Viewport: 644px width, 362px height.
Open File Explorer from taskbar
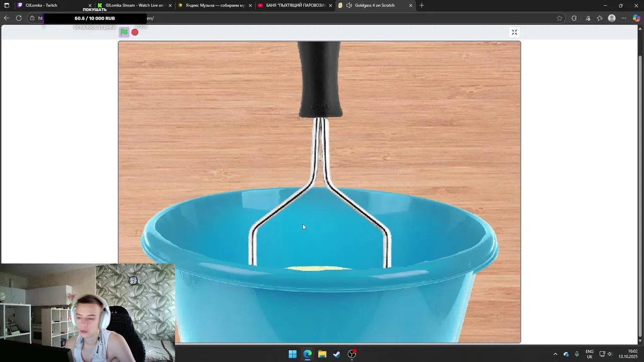click(322, 354)
